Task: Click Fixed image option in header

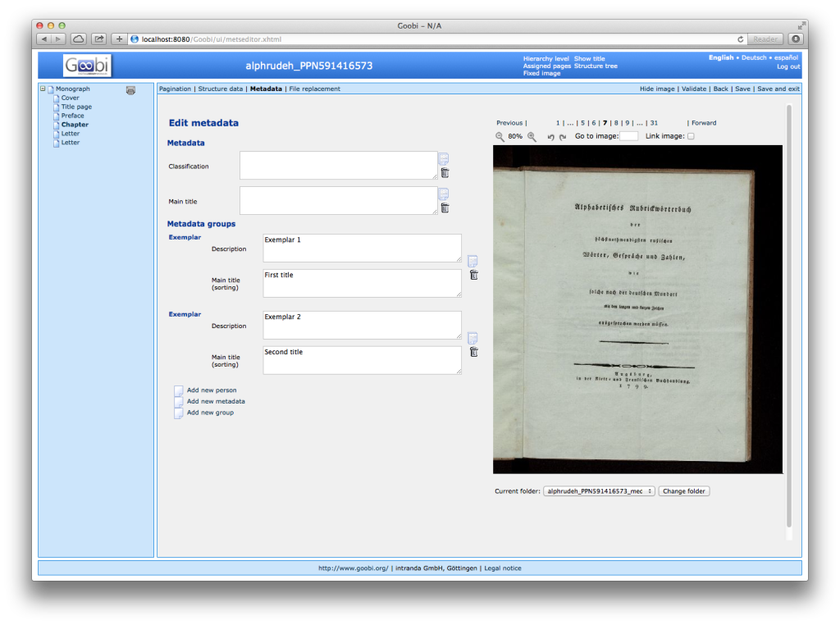Action: 541,73
